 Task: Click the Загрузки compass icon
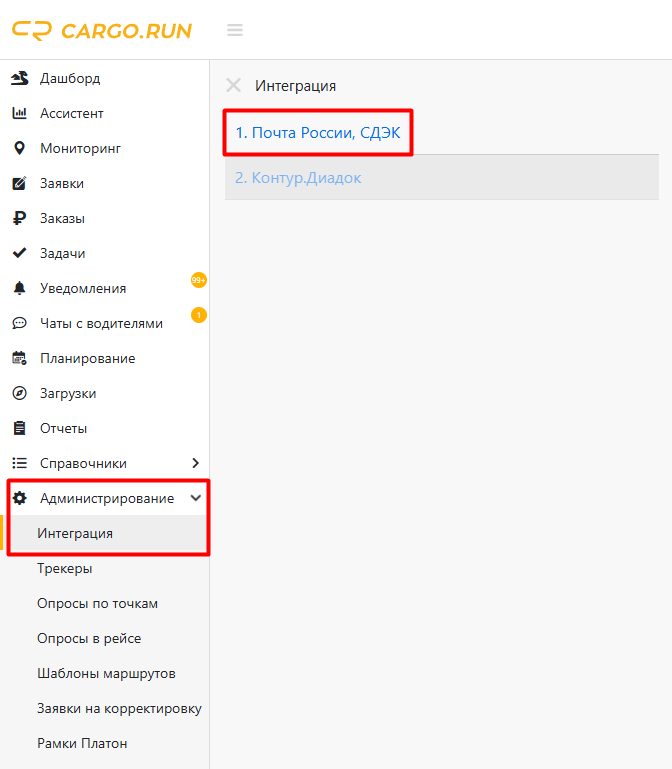(19, 393)
